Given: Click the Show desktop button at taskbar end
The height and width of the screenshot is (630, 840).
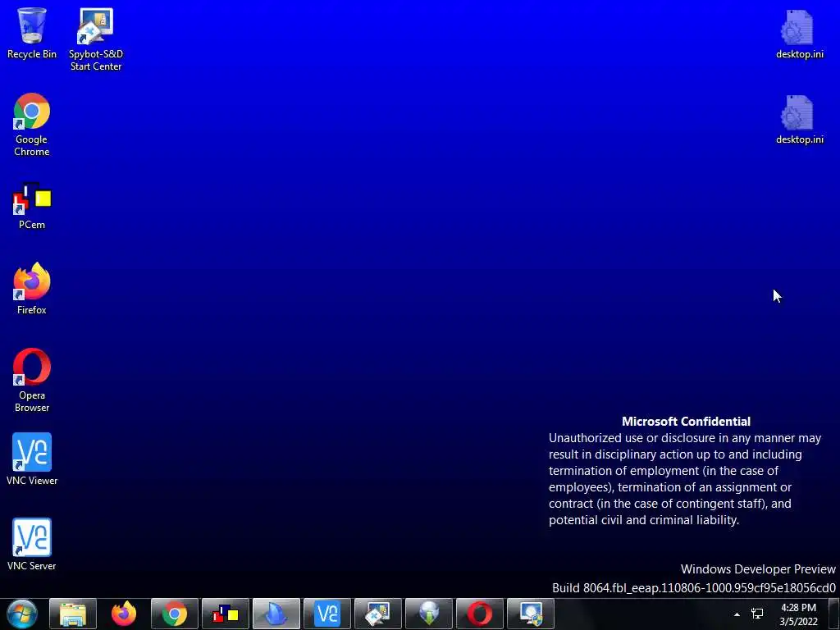Looking at the screenshot, I should tap(834, 614).
